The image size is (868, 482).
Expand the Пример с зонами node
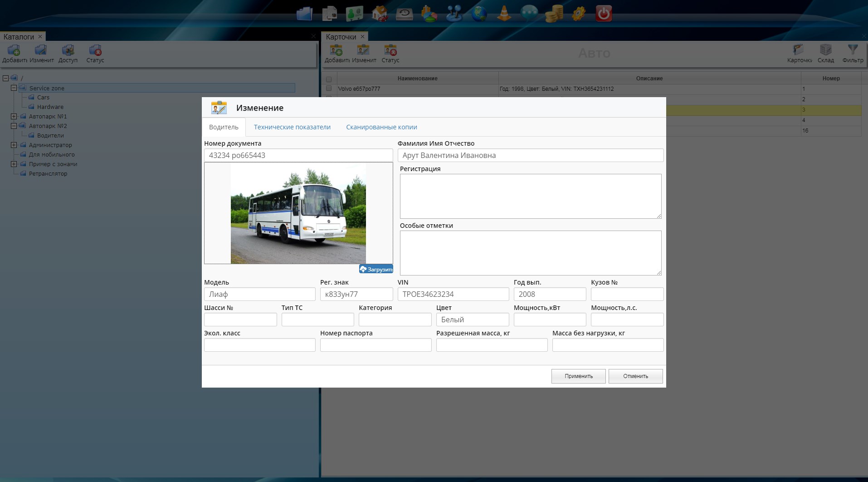[14, 164]
